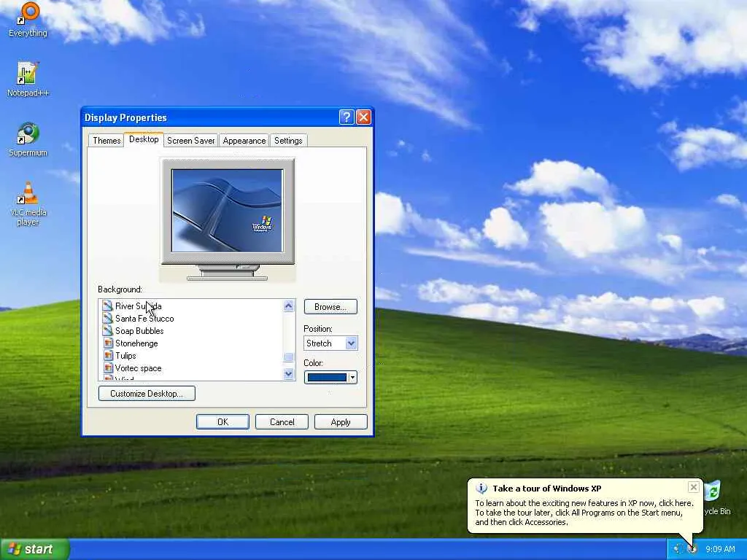Choose River Sumida from background list
This screenshot has width=747, height=560.
[138, 306]
